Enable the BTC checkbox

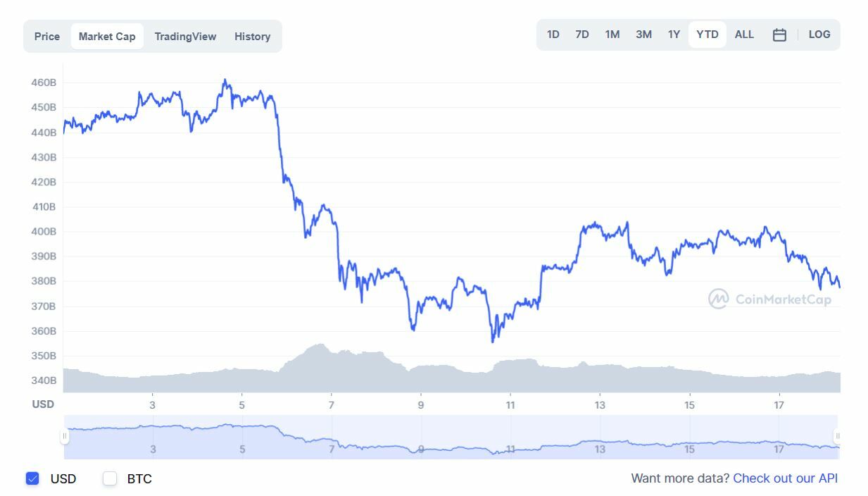point(110,479)
